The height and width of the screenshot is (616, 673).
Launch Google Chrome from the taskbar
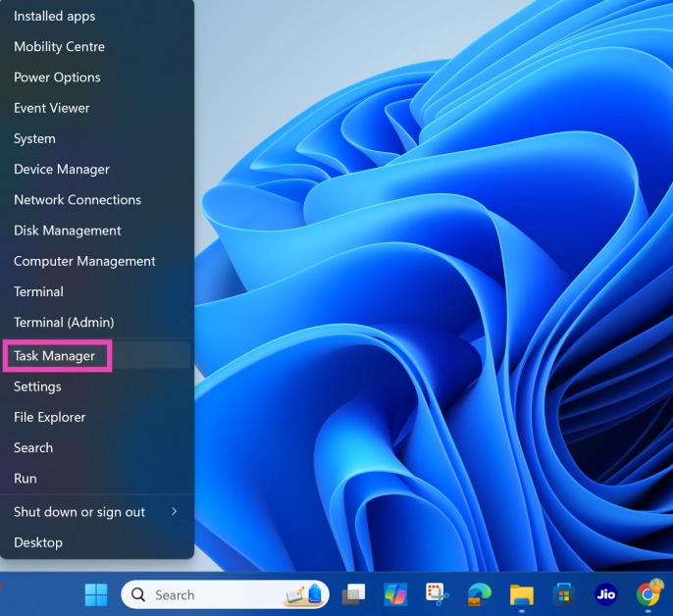(x=647, y=594)
